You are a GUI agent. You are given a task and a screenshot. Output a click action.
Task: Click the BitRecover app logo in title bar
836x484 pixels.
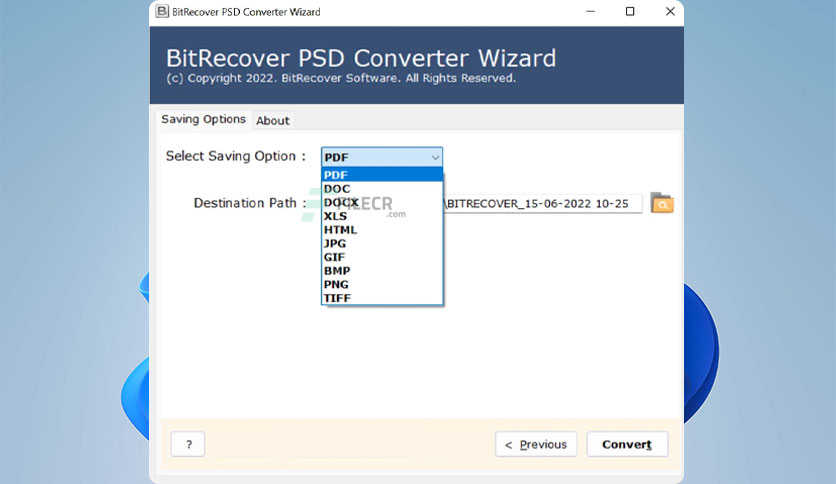[x=162, y=11]
